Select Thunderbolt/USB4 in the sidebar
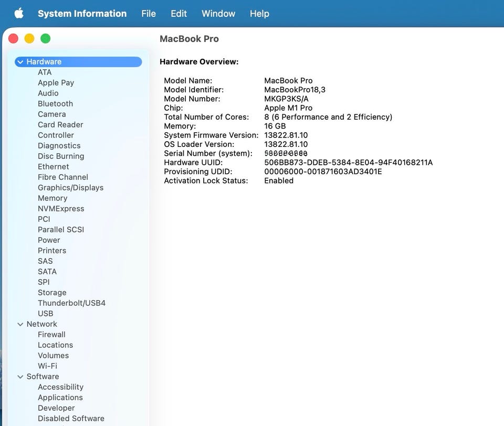This screenshot has height=426, width=504. [x=72, y=303]
